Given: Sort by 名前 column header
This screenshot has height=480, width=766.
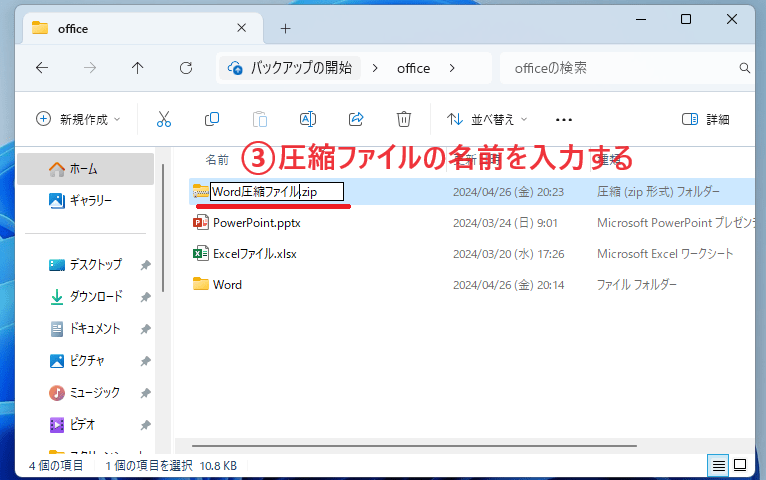Looking at the screenshot, I should (x=217, y=160).
